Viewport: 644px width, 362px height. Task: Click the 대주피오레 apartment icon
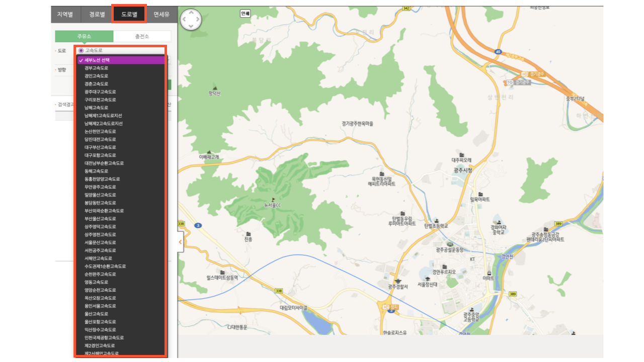461,154
